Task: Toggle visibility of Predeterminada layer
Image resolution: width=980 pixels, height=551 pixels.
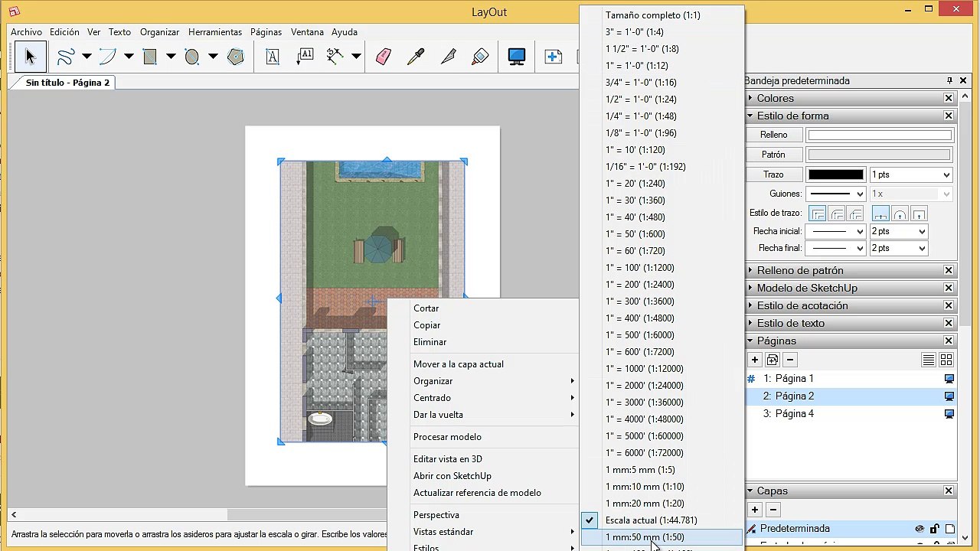Action: click(x=920, y=529)
